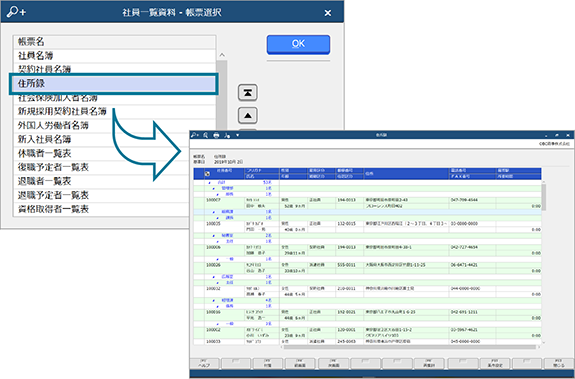
Task: Click the magnifier-plus icon in the dialog title bar
Action: pos(16,12)
